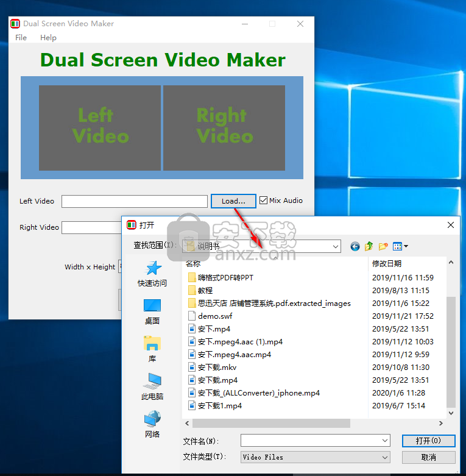
Task: Select Quick Access (快速访问) in sidebar
Action: coord(152,274)
